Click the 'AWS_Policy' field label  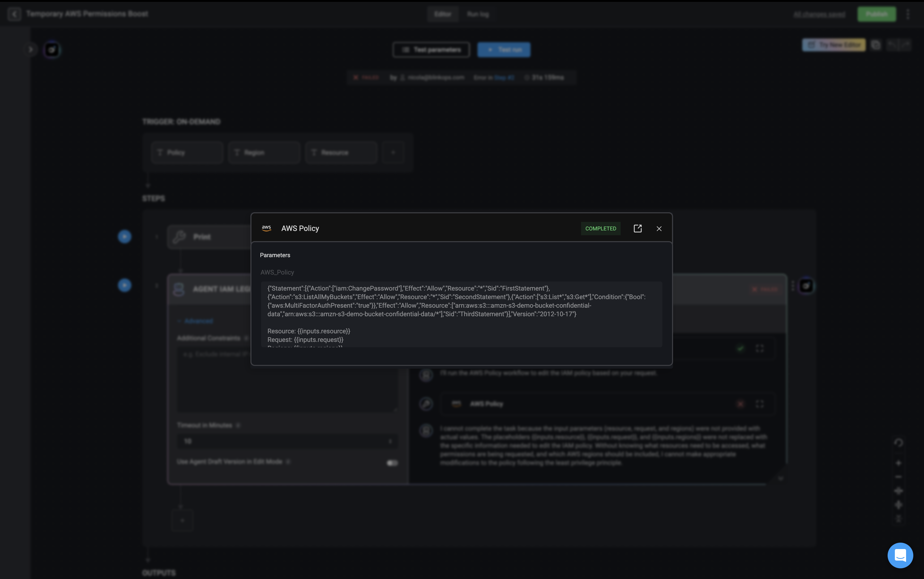[x=277, y=272]
